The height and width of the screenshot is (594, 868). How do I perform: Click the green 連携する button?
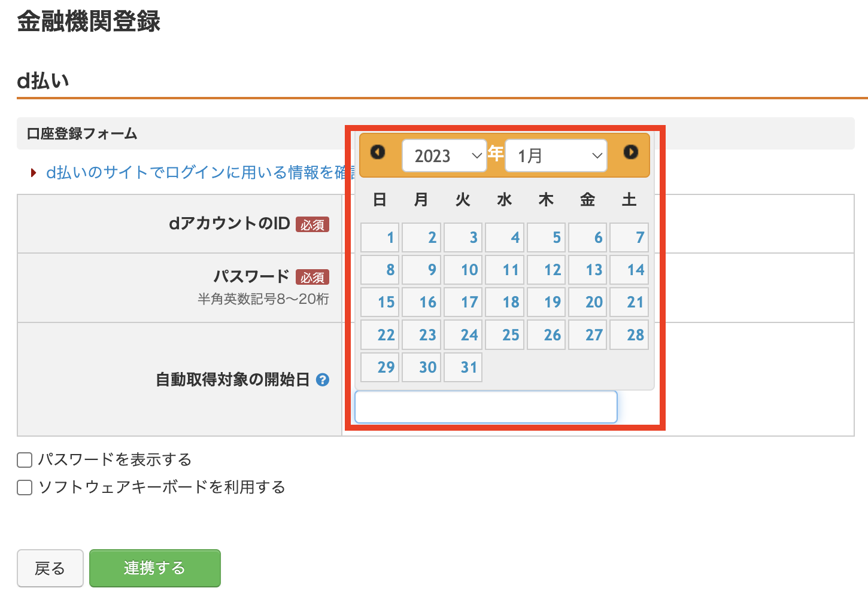point(155,568)
